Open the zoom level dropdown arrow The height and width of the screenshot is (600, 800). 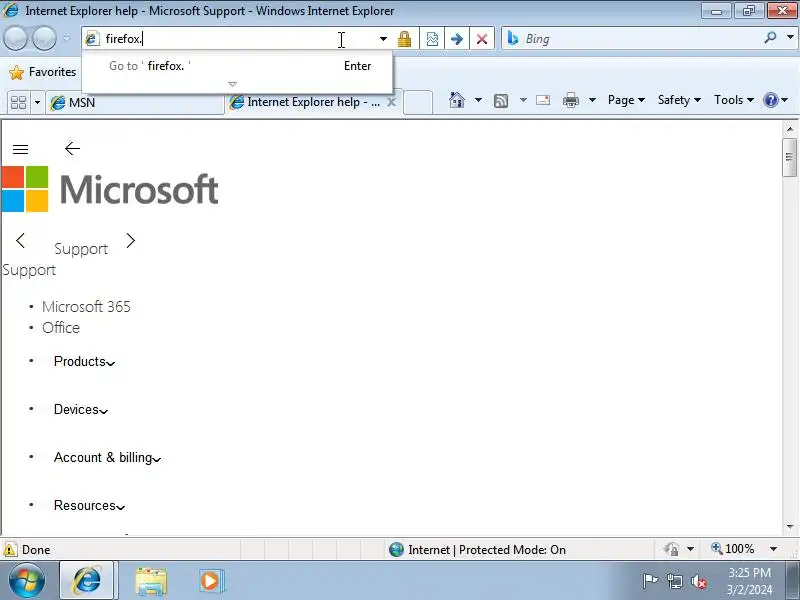(x=773, y=549)
